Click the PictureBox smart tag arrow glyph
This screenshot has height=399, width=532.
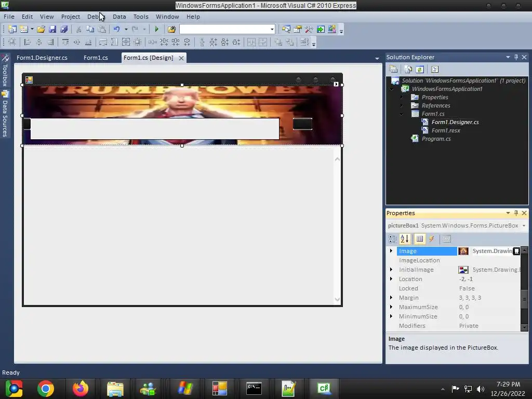[x=336, y=84]
